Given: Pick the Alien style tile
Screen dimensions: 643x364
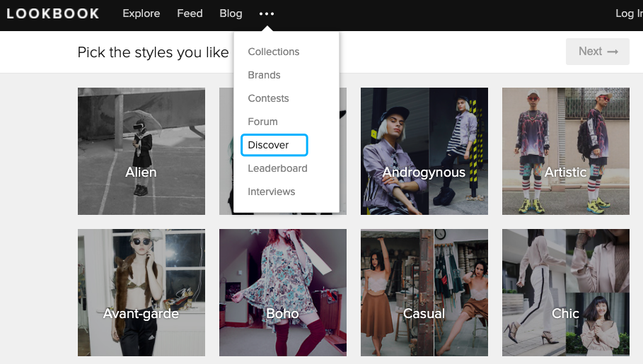Looking at the screenshot, I should coord(141,151).
